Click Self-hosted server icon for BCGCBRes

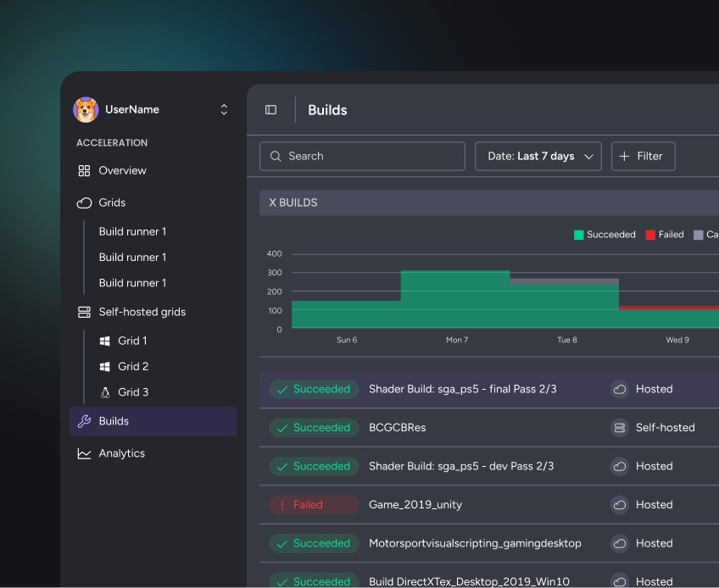[620, 428]
